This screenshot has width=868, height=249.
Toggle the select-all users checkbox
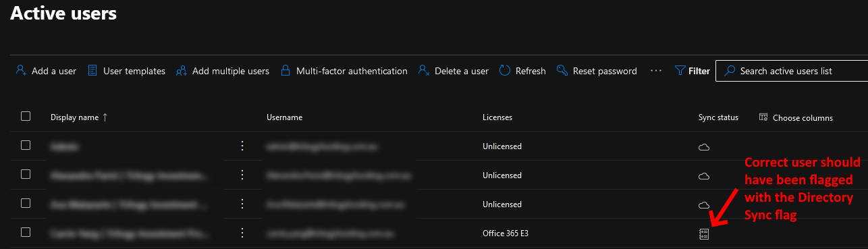pos(26,116)
